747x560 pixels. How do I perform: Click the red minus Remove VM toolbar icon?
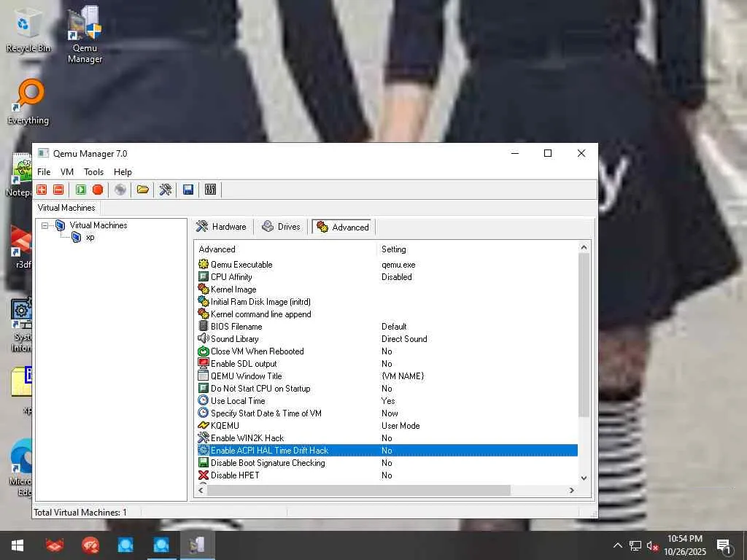point(58,190)
